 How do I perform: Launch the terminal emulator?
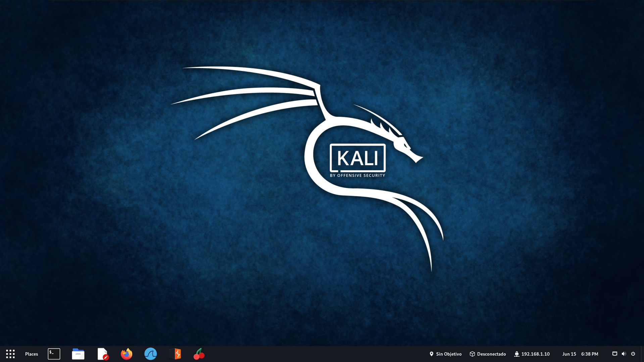(54, 354)
